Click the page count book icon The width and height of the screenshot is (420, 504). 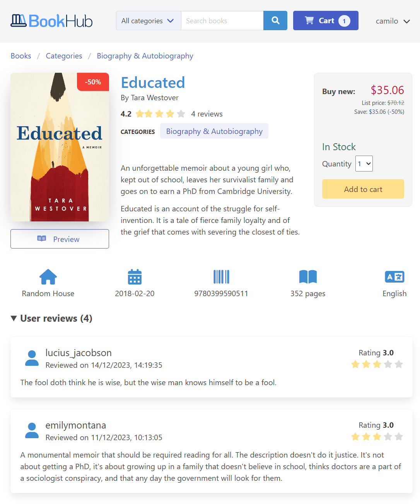point(307,277)
